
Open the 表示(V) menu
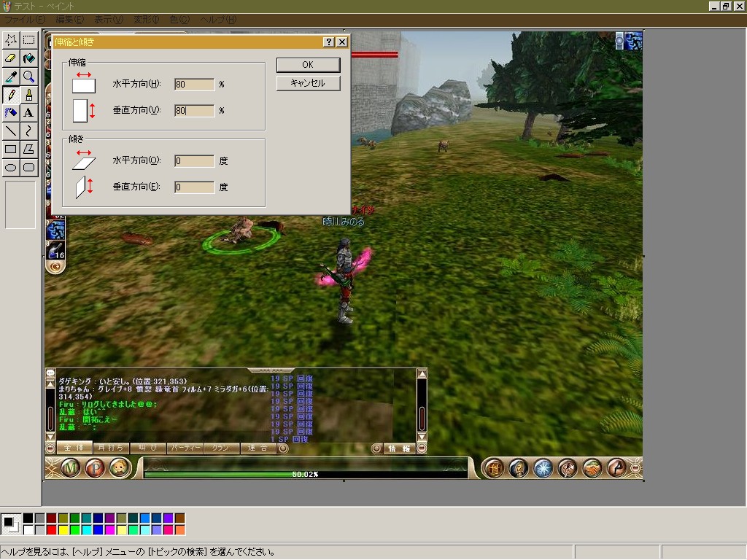click(x=109, y=20)
